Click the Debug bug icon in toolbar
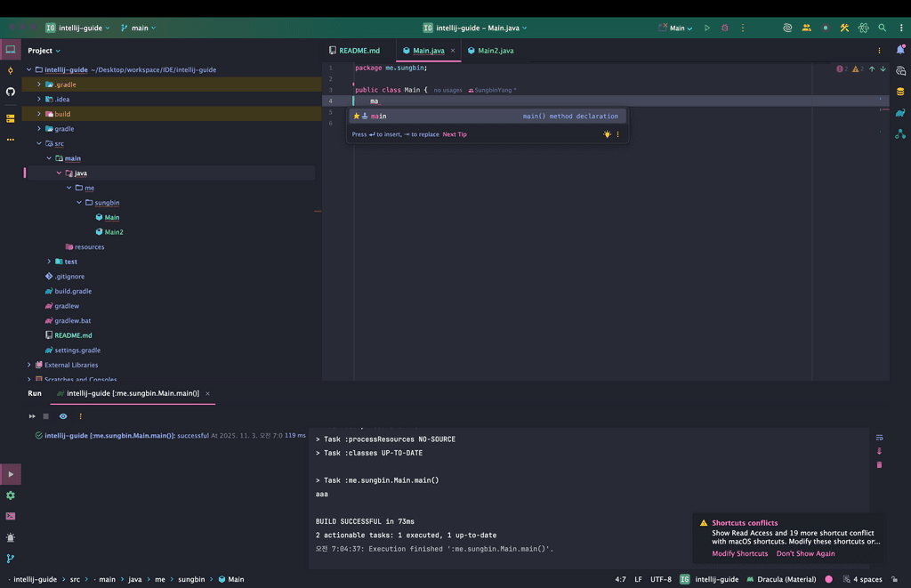Image resolution: width=911 pixels, height=588 pixels. pyautogui.click(x=724, y=28)
